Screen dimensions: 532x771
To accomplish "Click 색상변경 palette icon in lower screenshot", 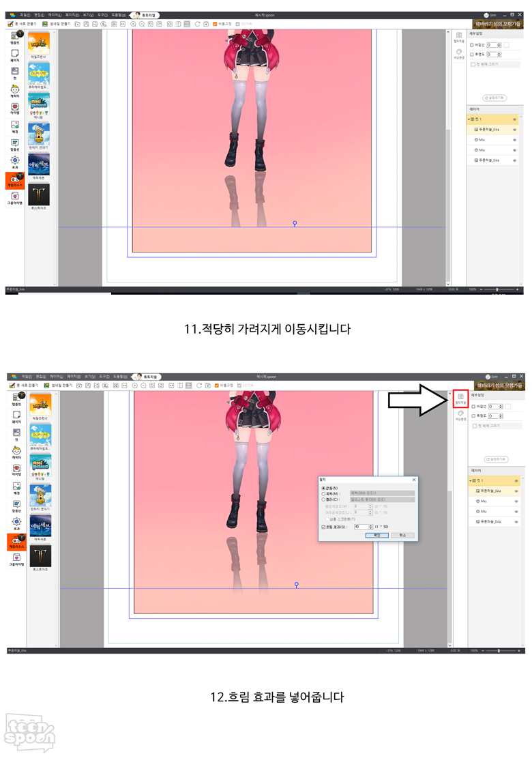I will 460,416.
